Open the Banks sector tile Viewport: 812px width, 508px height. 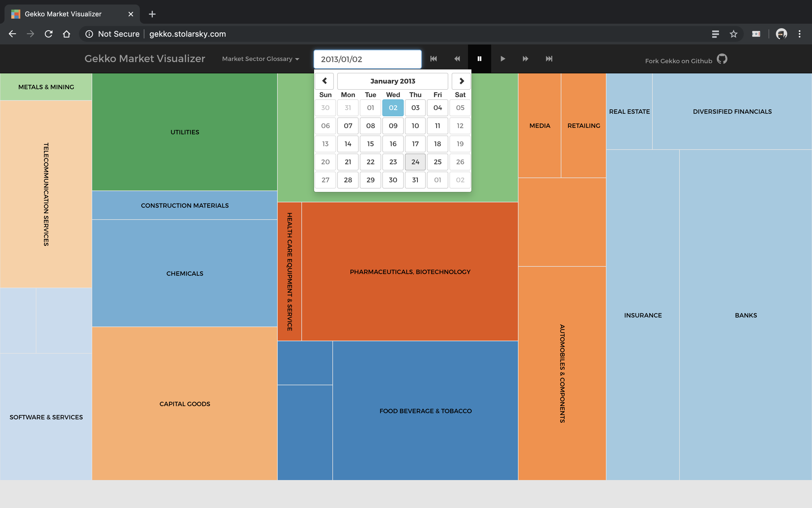[x=745, y=315]
